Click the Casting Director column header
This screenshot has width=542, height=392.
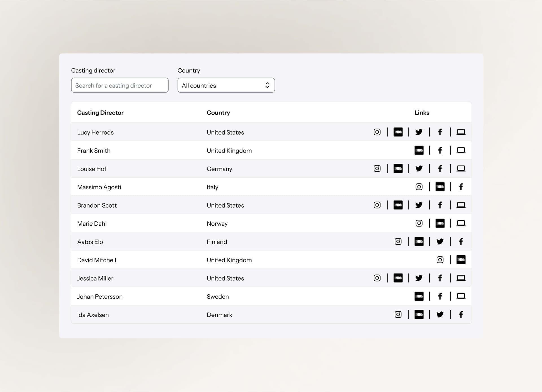100,113
